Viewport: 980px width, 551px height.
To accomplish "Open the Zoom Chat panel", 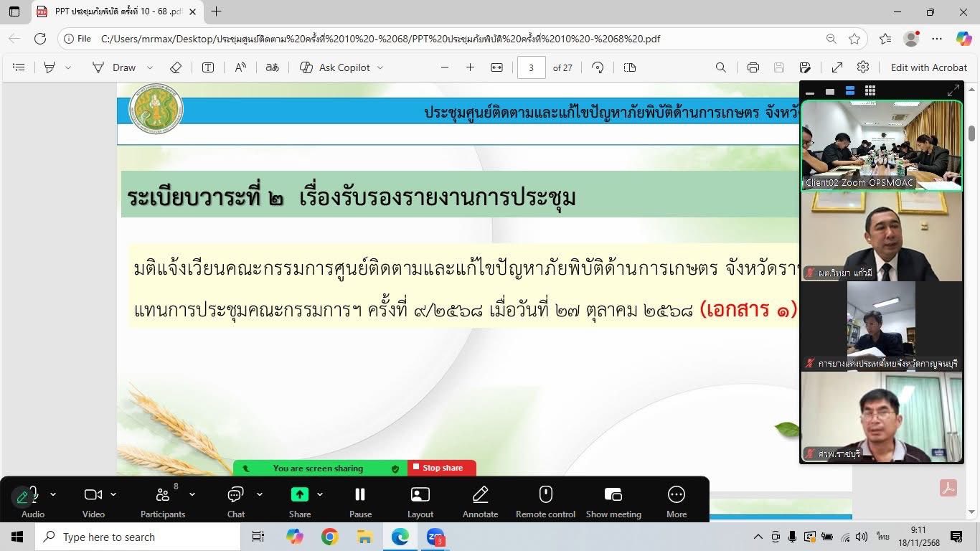I will pos(236,501).
